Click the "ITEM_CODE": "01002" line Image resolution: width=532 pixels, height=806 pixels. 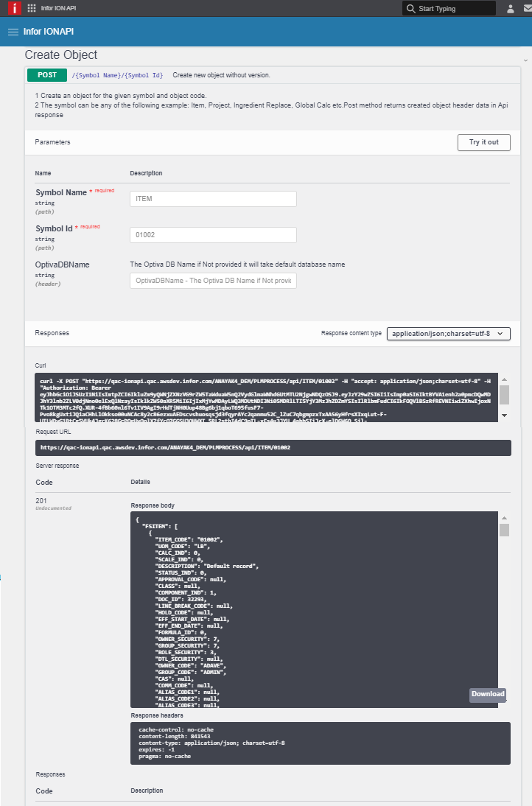click(x=189, y=540)
